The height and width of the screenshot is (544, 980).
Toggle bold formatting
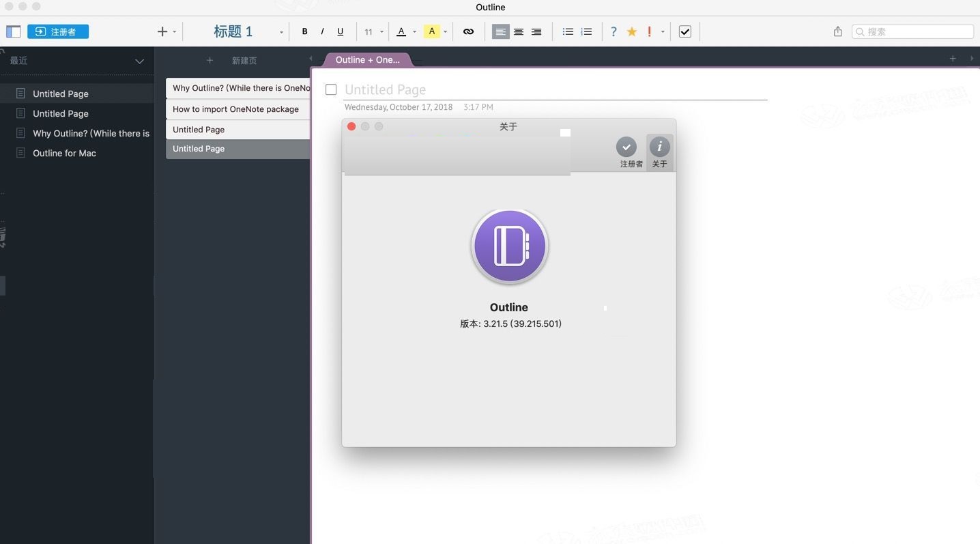tap(304, 31)
